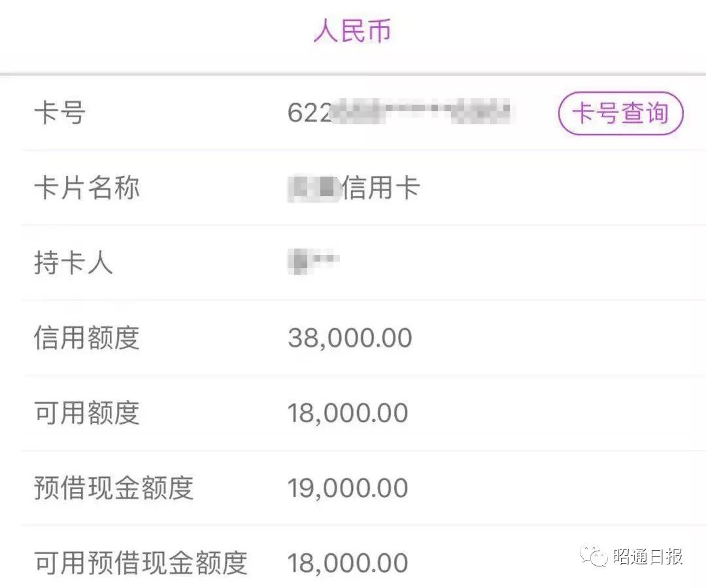Click the WeChat logo icon in watermark
The image size is (706, 588).
(x=594, y=557)
